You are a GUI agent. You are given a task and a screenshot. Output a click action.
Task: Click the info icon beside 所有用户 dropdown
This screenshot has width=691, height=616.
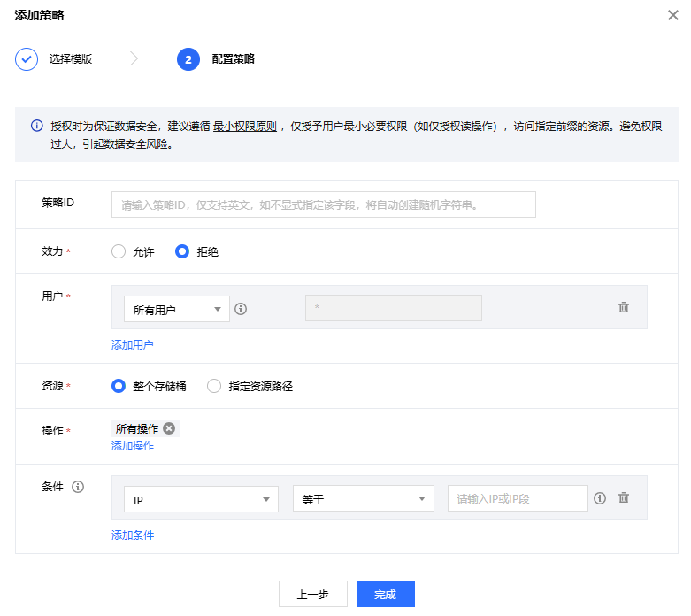[240, 309]
